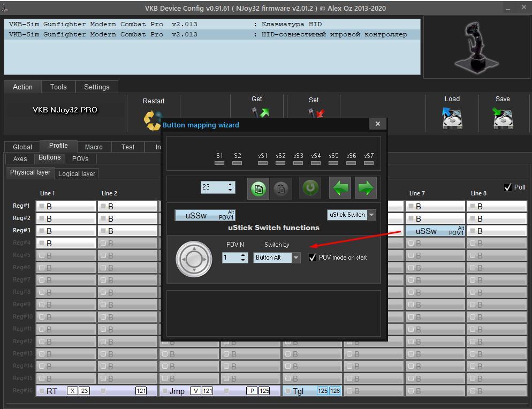The height and width of the screenshot is (409, 532).
Task: Click the Tgl 125 126 cell in Reg#16
Action: 312,391
